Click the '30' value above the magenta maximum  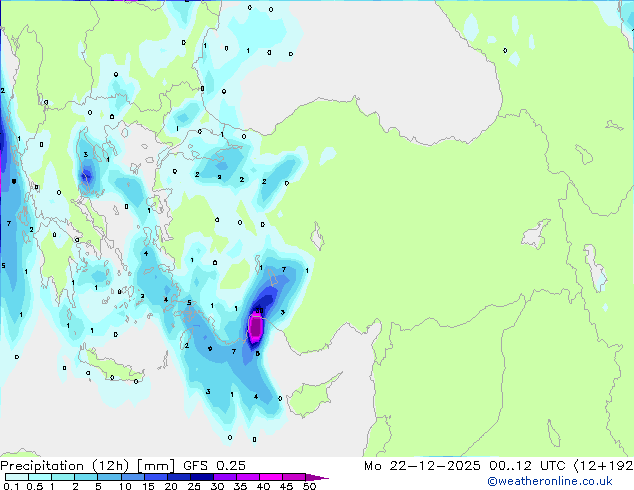259,310
